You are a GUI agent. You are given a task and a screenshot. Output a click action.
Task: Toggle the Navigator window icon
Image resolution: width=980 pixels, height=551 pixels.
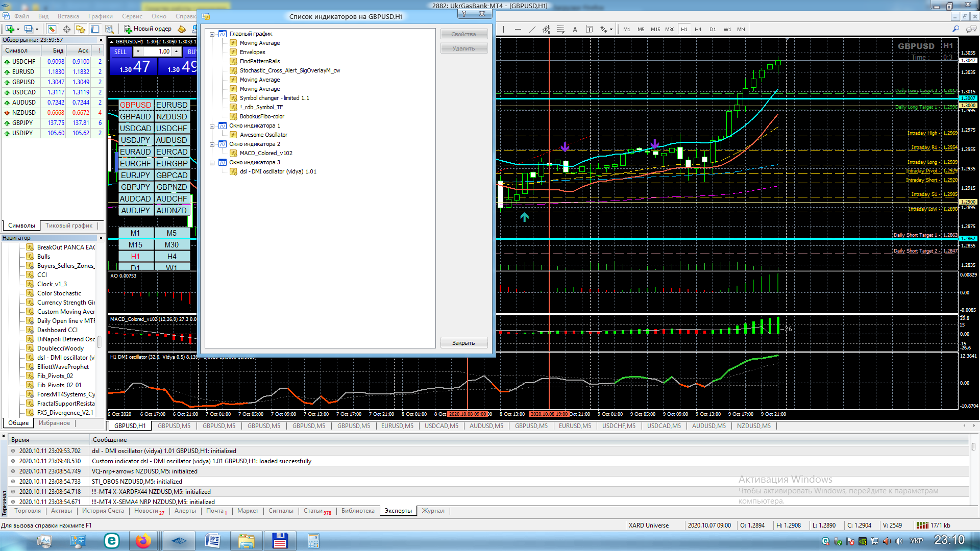tap(80, 29)
